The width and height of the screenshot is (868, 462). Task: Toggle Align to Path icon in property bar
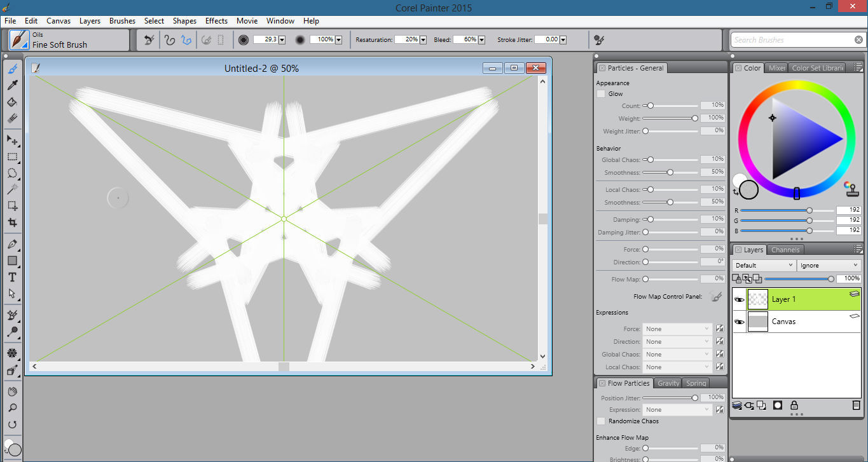pos(206,39)
